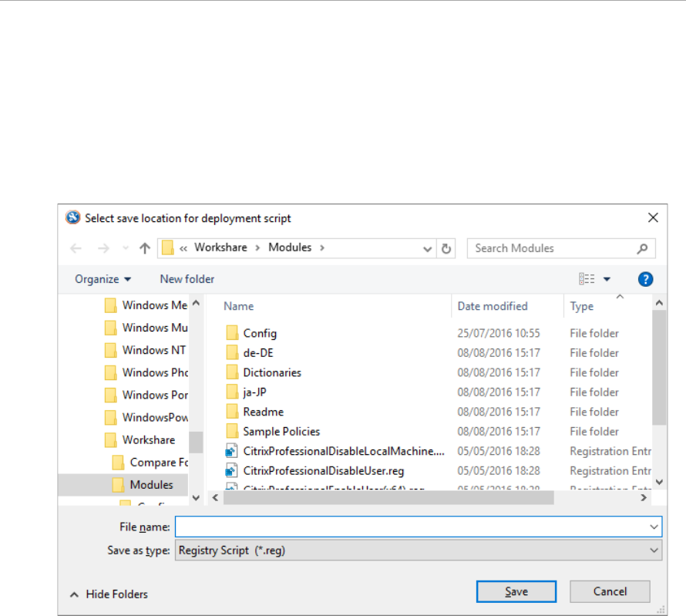686x616 pixels.
Task: Click the horizontal scrollbar thumb
Action: pos(388,498)
